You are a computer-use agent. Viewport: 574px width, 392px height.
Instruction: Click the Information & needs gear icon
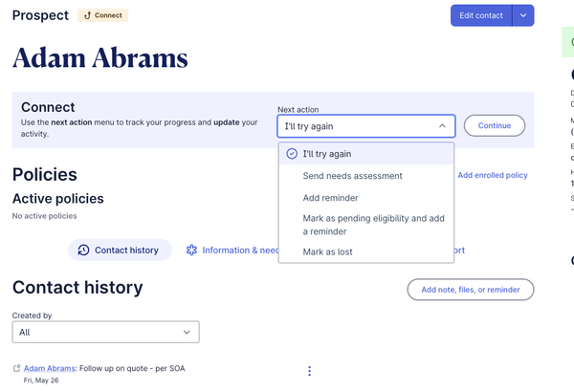click(x=191, y=250)
